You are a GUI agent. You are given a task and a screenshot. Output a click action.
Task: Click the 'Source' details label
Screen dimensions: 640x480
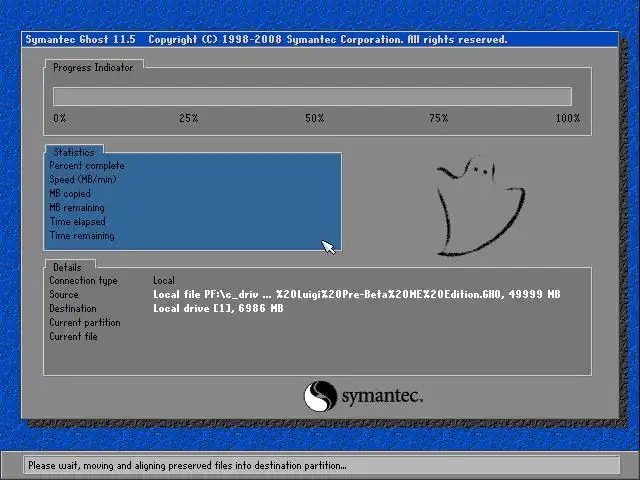[64, 294]
